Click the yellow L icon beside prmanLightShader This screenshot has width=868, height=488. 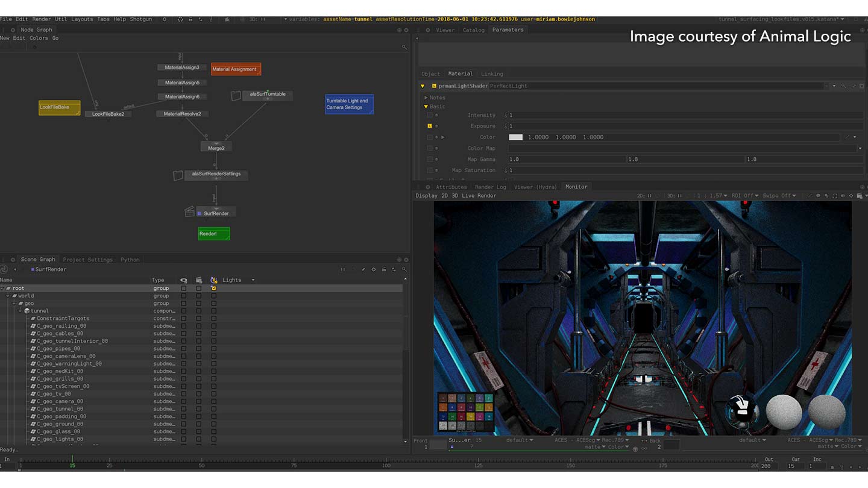click(434, 86)
